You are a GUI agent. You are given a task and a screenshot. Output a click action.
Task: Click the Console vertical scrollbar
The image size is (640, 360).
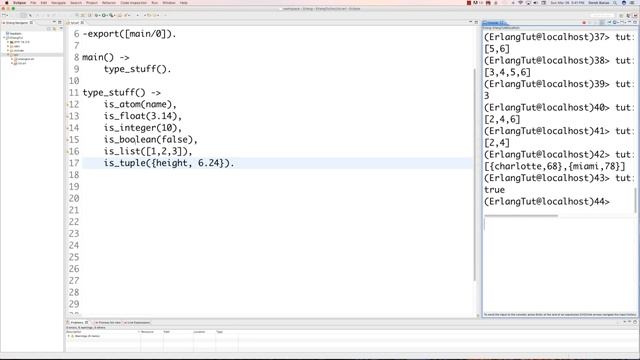pyautogui.click(x=636, y=200)
